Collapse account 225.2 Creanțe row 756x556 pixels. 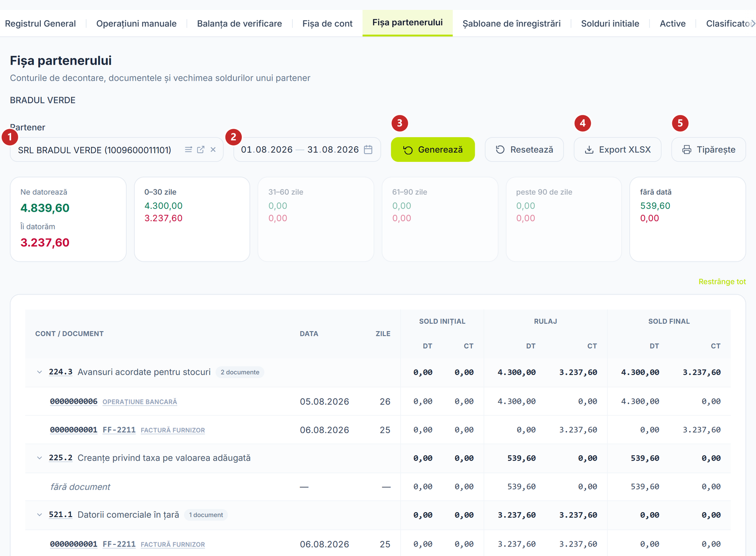tap(39, 458)
